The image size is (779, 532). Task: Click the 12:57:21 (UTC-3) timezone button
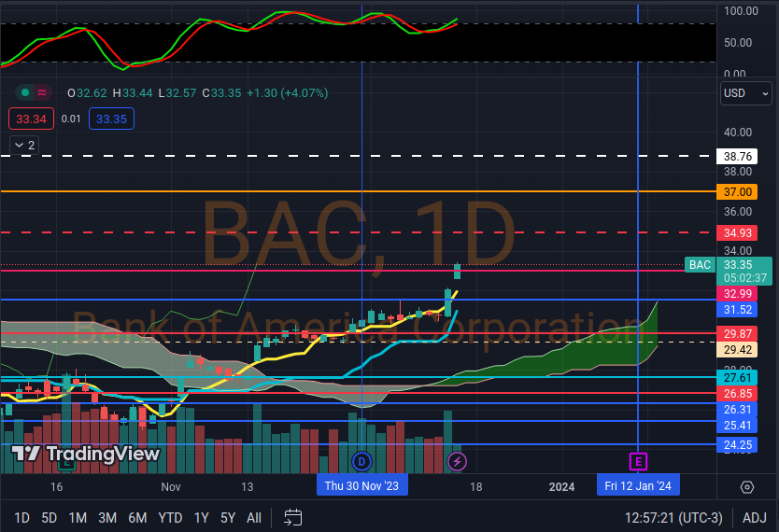673,518
